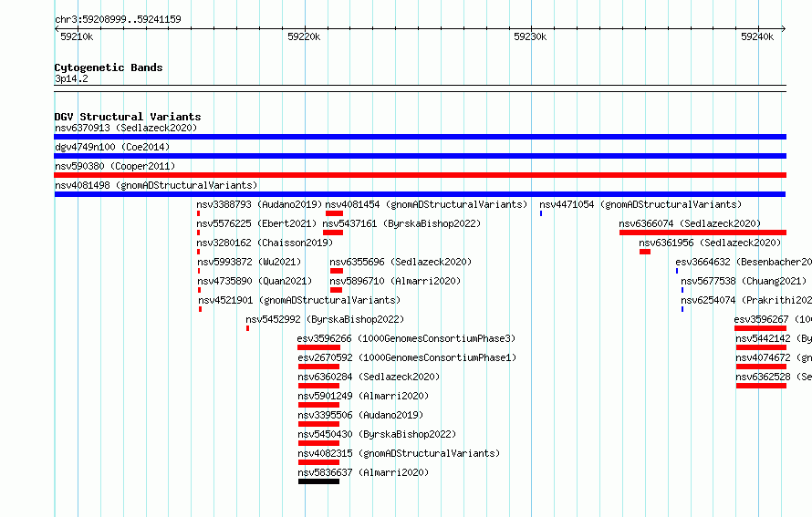Click the red bar under nsv6366074

(x=703, y=233)
